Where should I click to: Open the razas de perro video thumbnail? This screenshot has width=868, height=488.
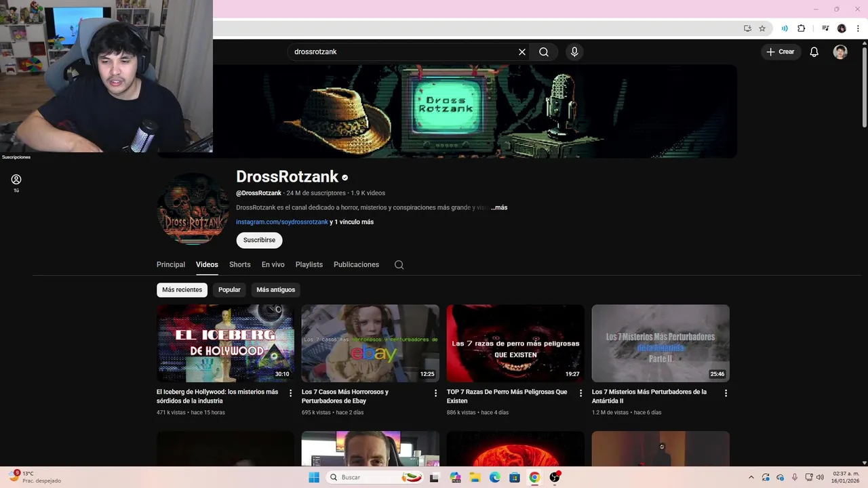[515, 343]
